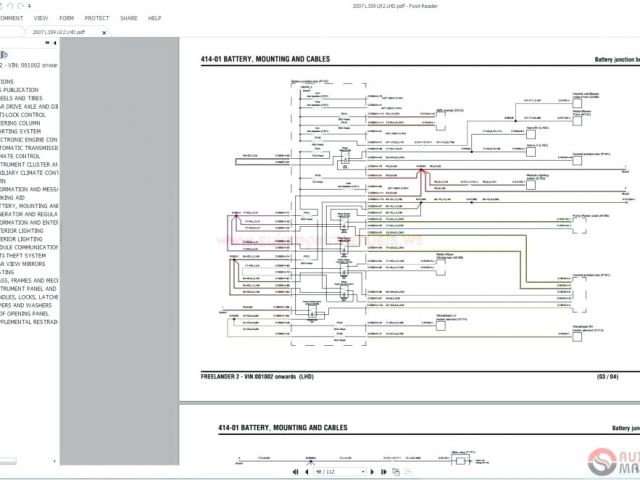Image resolution: width=640 pixels, height=480 pixels.
Task: Open the PROTECT menu
Action: (97, 18)
